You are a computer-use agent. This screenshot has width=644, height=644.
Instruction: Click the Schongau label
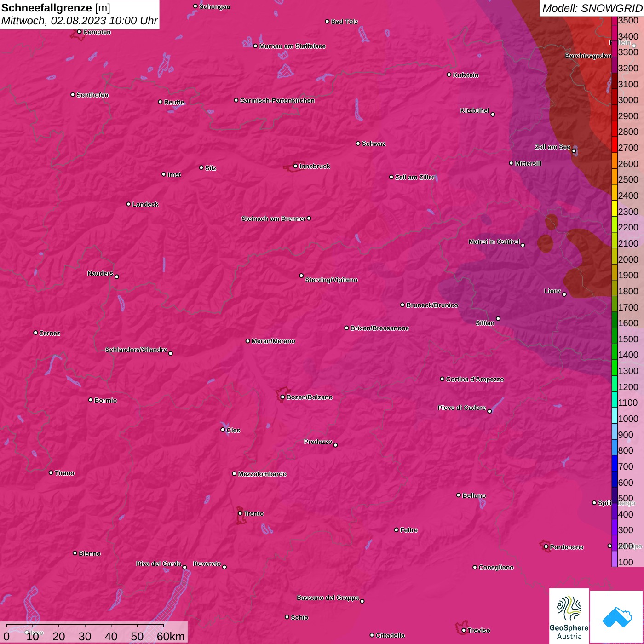point(215,6)
